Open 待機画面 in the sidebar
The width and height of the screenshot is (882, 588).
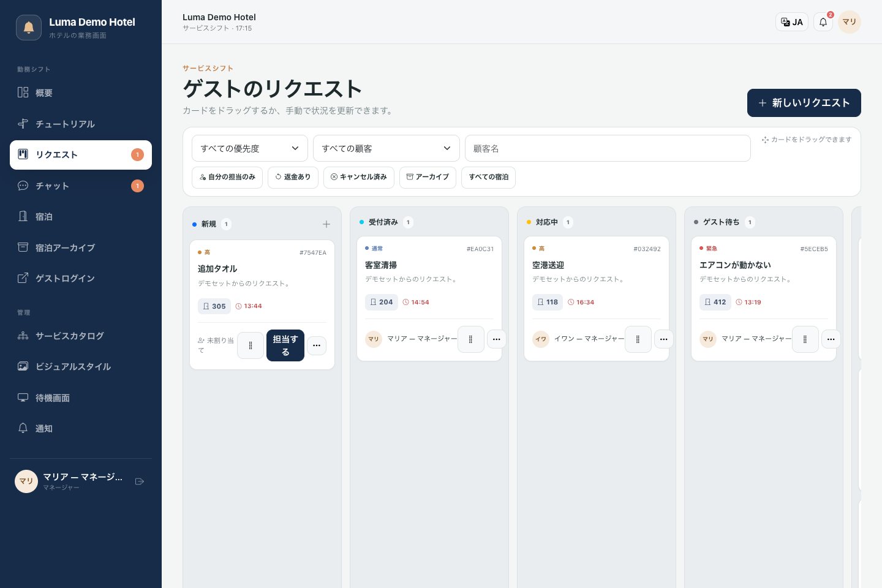81,398
